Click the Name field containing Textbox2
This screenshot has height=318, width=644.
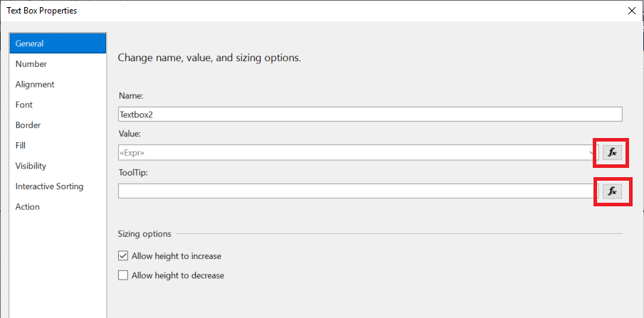[370, 115]
